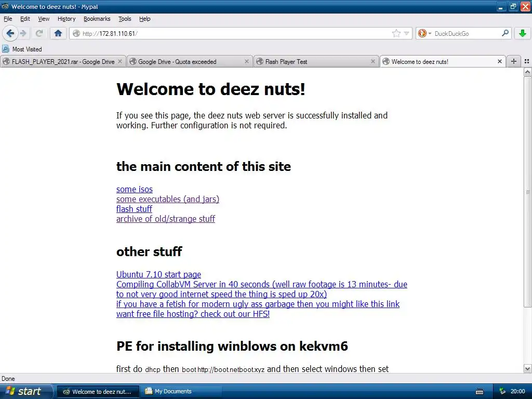The height and width of the screenshot is (399, 532).
Task: Open some executables (and jars) link
Action: coord(168,199)
